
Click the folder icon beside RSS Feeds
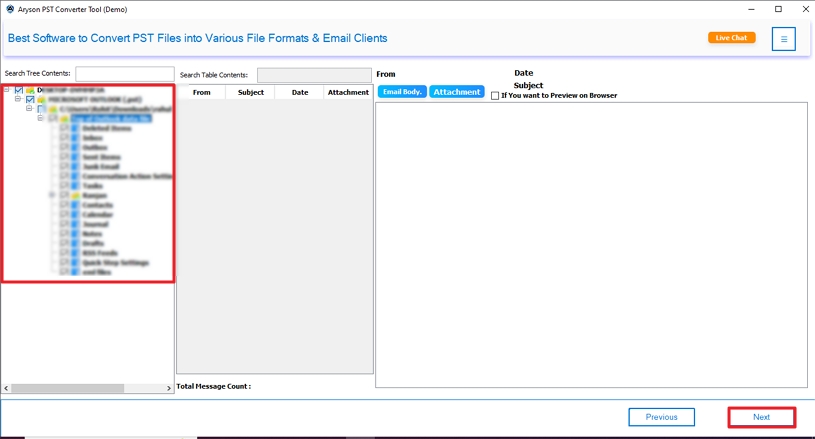(x=75, y=253)
